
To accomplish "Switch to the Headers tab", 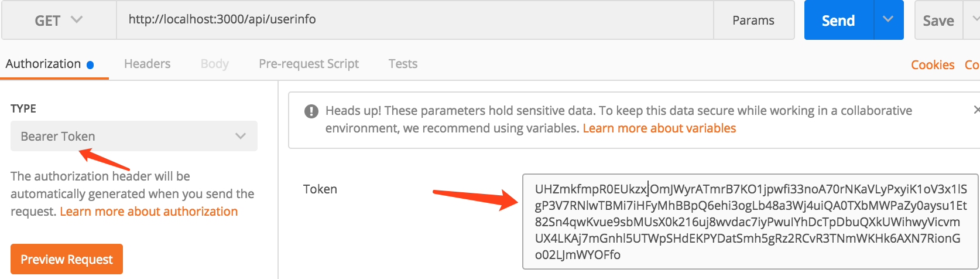I will click(x=147, y=64).
